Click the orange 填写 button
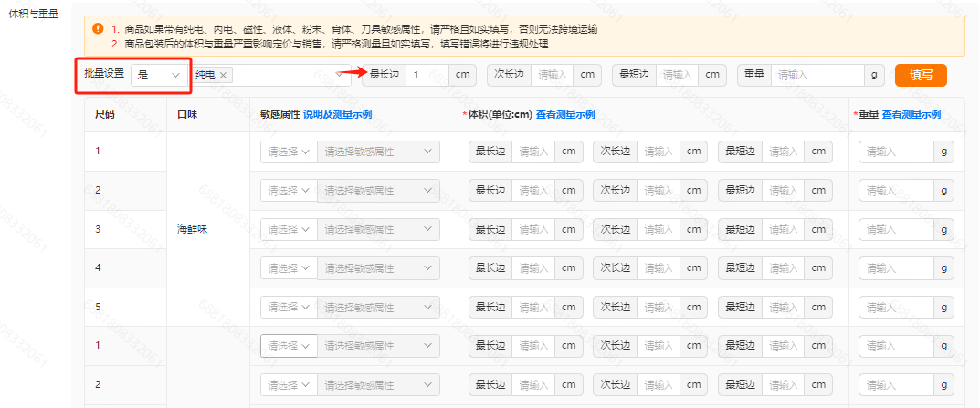Viewport: 980px width, 408px height. pos(921,76)
